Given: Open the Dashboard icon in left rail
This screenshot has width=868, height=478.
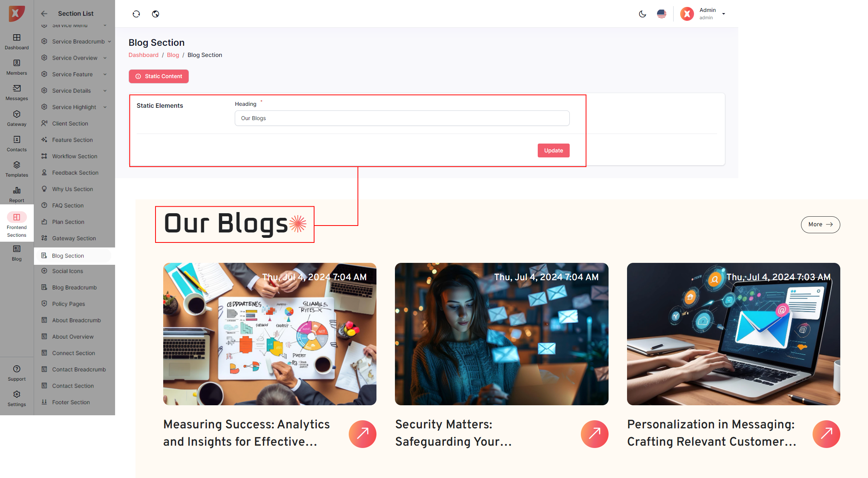Looking at the screenshot, I should click(x=17, y=38).
